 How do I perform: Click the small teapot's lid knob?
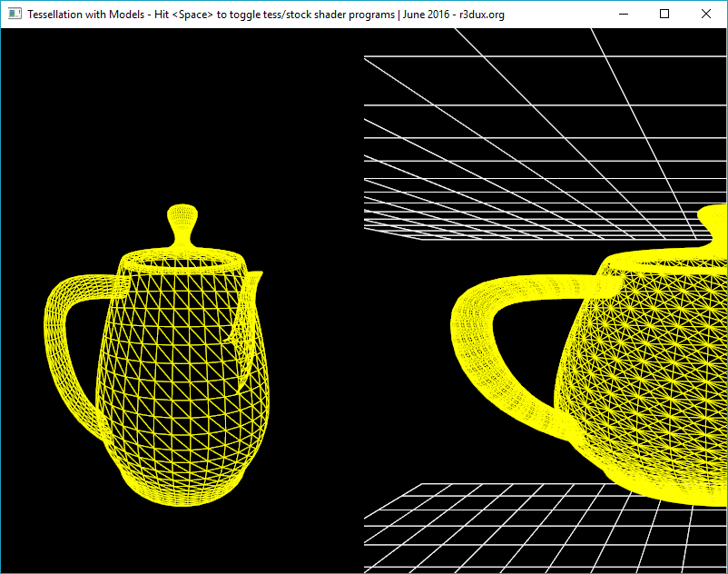click(x=182, y=226)
